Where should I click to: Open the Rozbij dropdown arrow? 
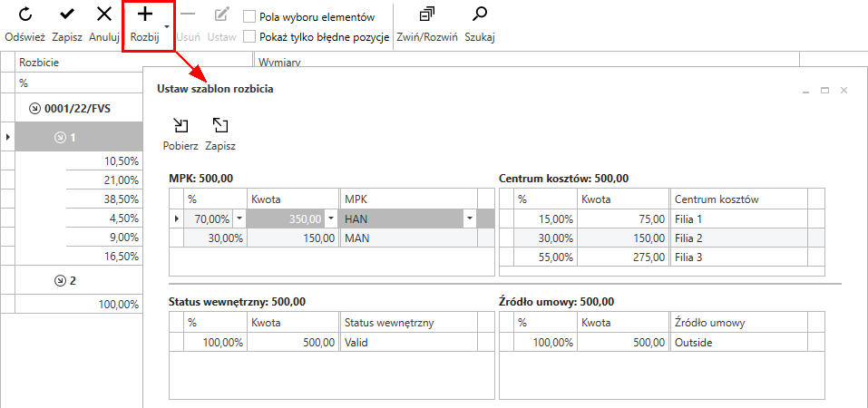pos(167,25)
